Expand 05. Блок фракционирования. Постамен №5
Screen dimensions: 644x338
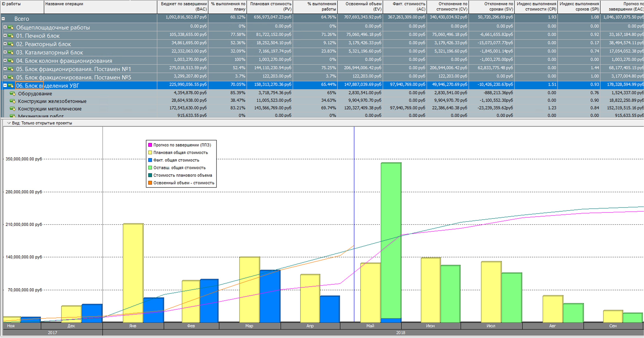click(x=5, y=77)
